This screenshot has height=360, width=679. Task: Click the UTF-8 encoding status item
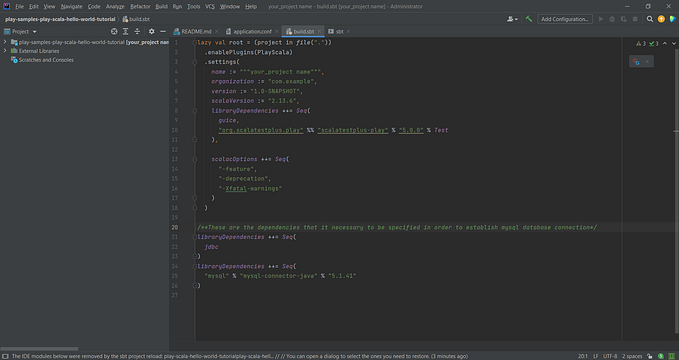(x=610, y=356)
